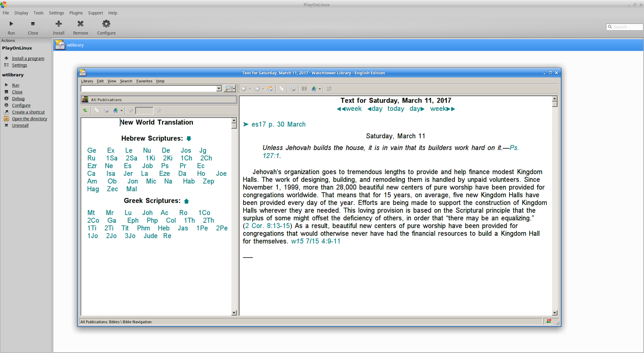Click the Remove X icon in the toolbar
This screenshot has width=644, height=353.
coord(80,24)
